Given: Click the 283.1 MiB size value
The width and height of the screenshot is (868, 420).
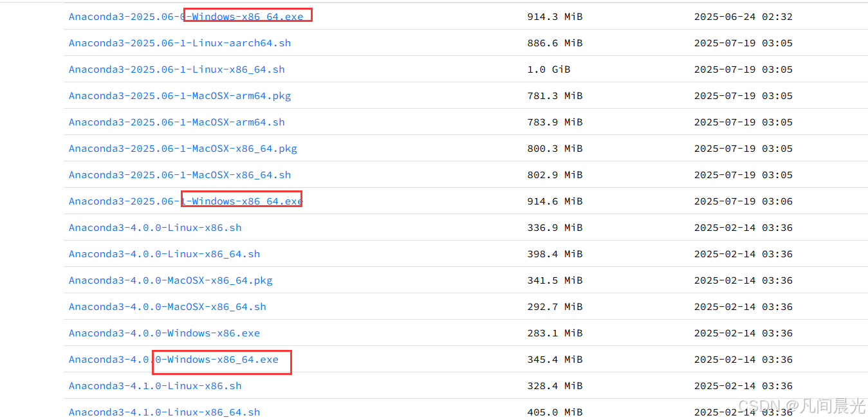Looking at the screenshot, I should (555, 333).
